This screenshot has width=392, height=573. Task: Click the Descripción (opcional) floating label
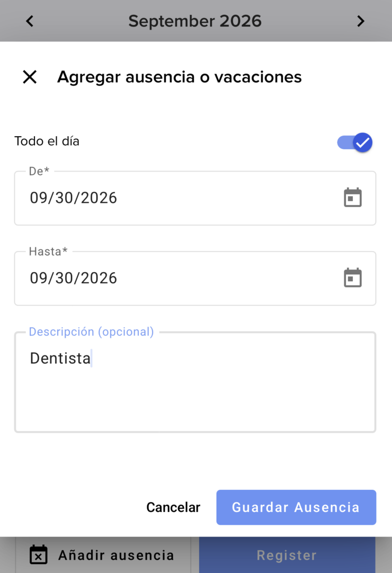click(92, 332)
